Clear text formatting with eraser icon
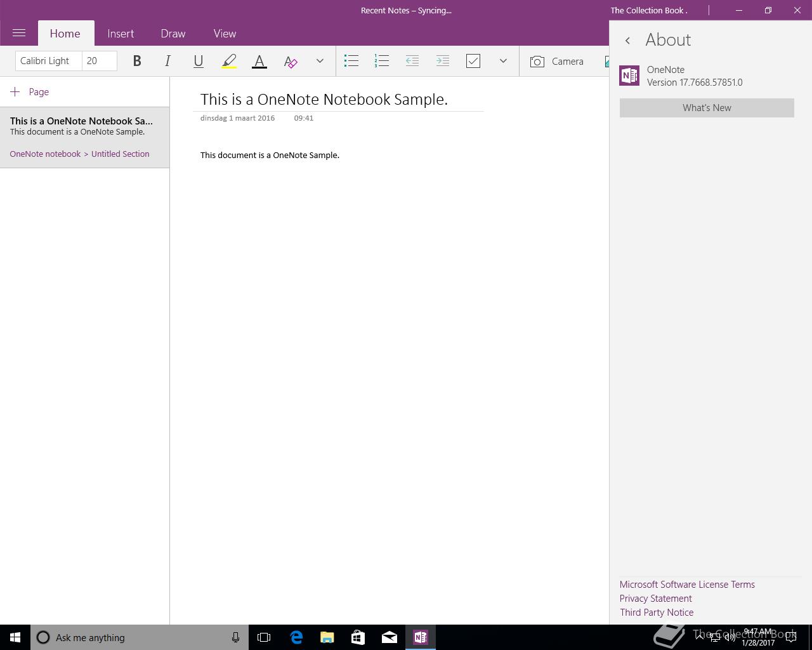Viewport: 812px width, 650px height. pyautogui.click(x=291, y=61)
